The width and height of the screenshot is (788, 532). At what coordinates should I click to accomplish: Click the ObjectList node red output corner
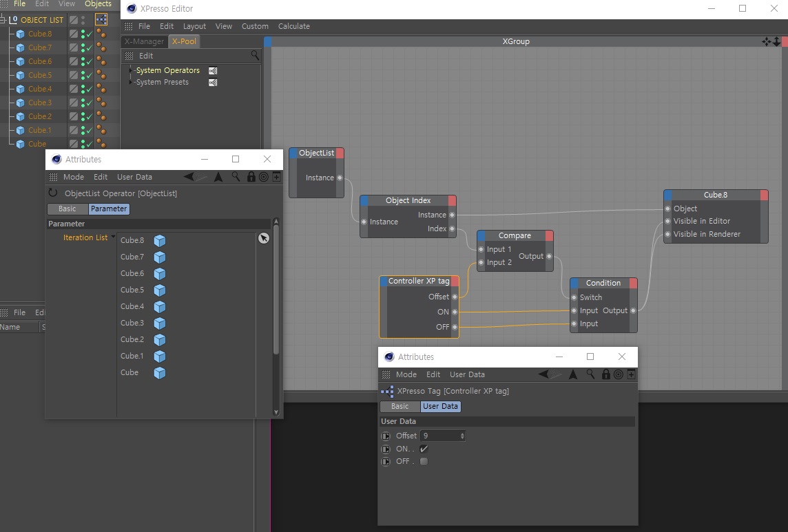[x=340, y=153]
